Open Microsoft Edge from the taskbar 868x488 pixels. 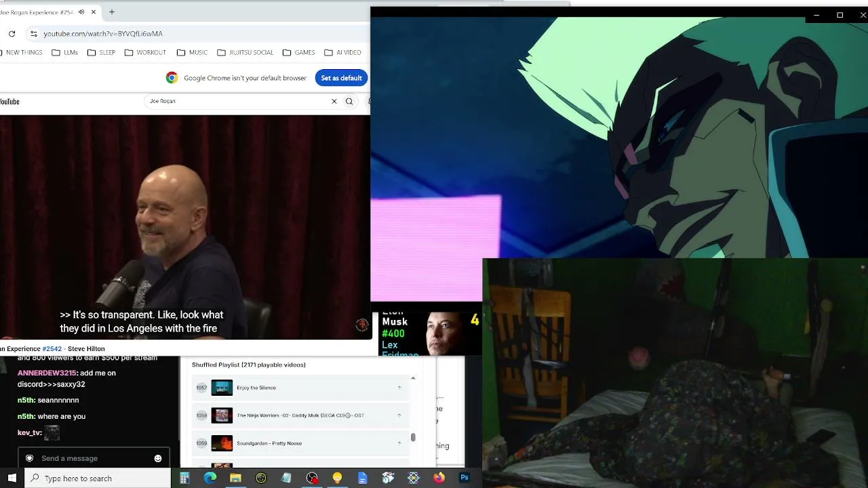(x=210, y=478)
